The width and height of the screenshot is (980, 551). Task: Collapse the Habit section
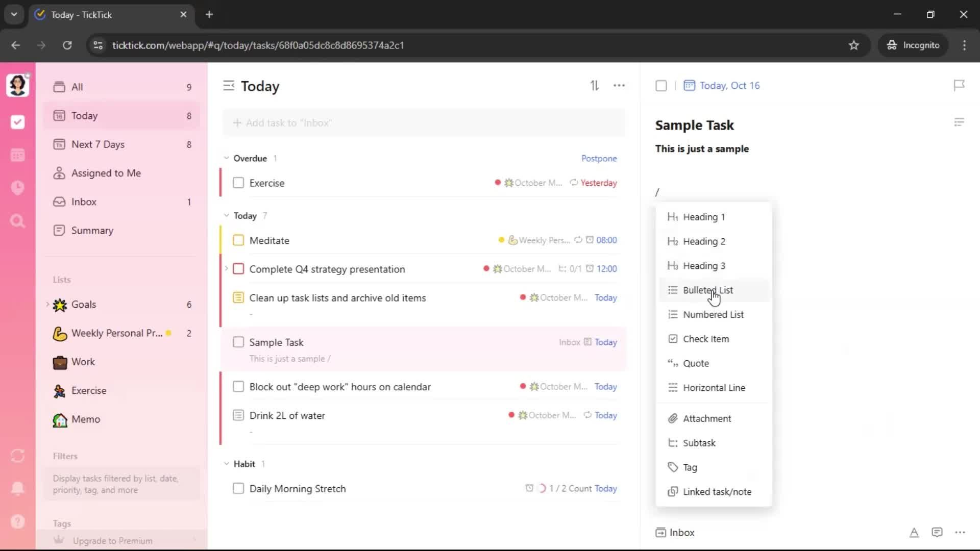227,464
